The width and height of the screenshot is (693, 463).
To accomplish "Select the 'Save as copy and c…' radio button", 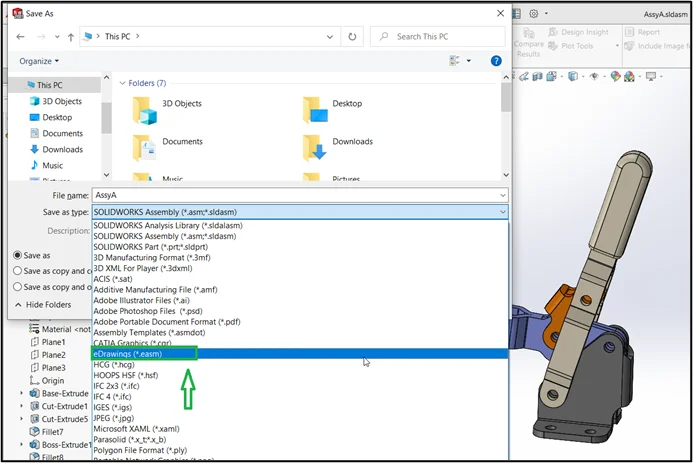I will click(x=18, y=271).
